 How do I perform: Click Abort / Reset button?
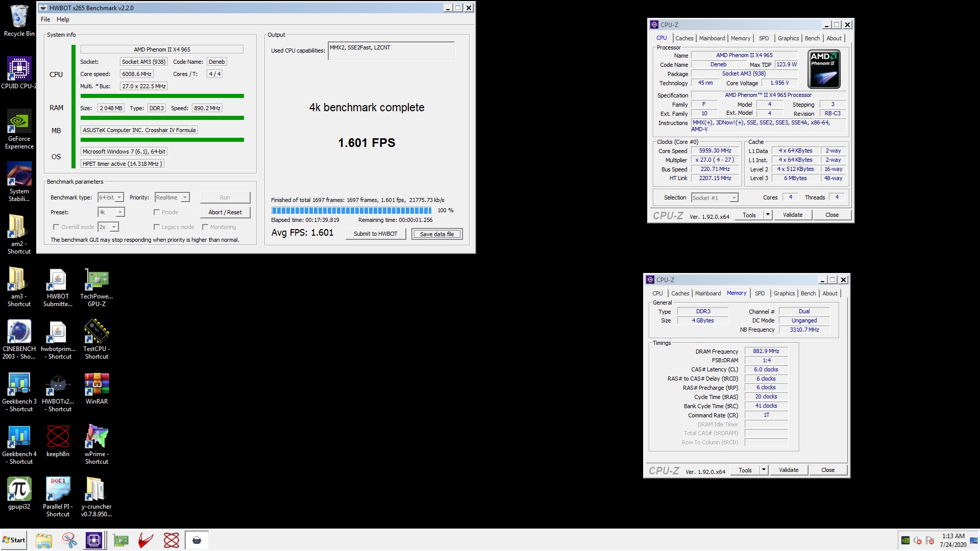tap(225, 212)
